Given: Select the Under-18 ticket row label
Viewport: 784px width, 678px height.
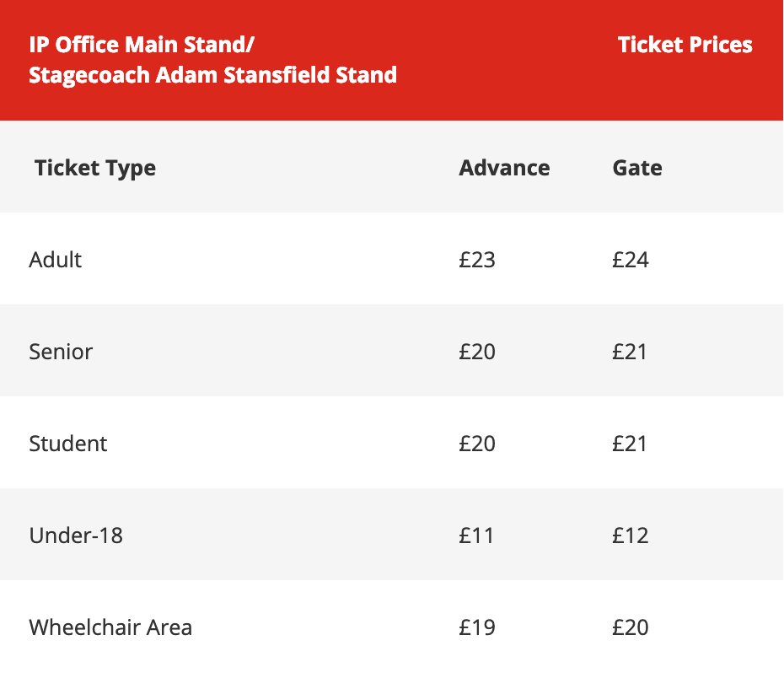Looking at the screenshot, I should pos(76,535).
